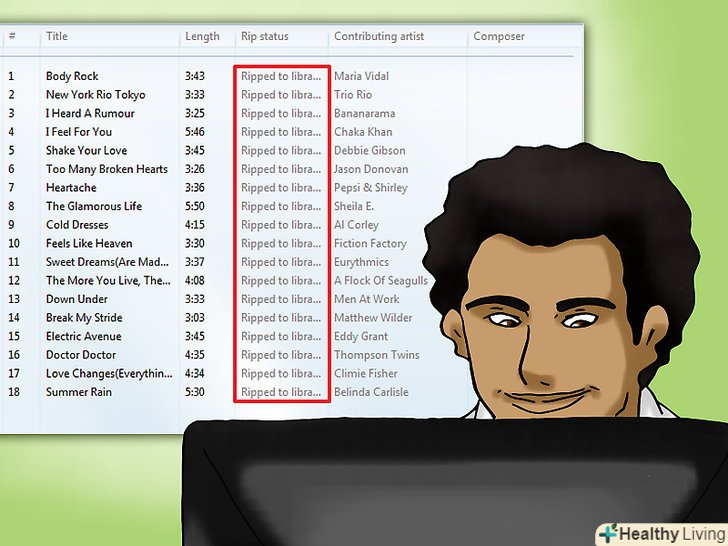The height and width of the screenshot is (546, 728).
Task: Sort by the # column header
Action: coord(12,36)
